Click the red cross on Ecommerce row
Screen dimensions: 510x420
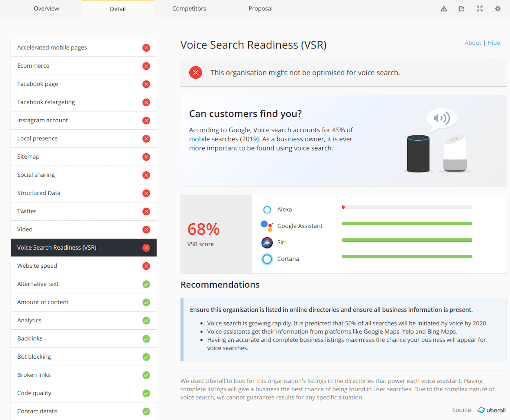point(146,66)
